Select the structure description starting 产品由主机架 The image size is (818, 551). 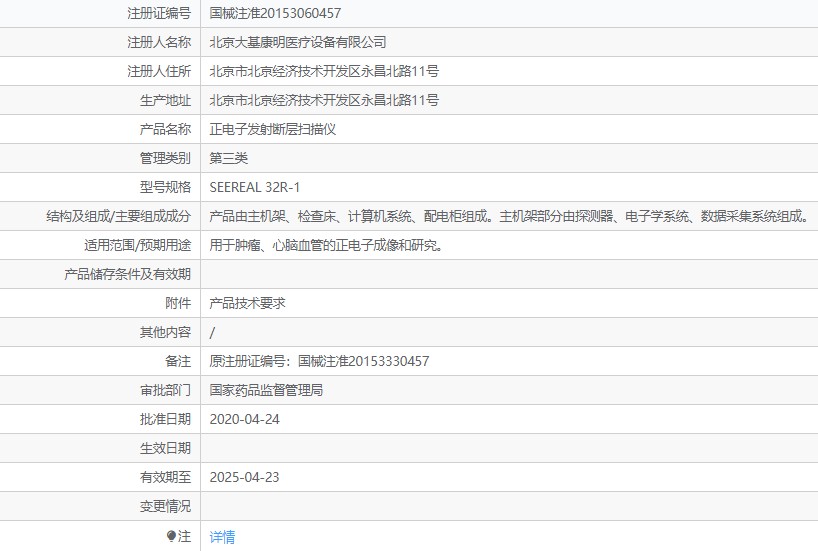click(510, 216)
